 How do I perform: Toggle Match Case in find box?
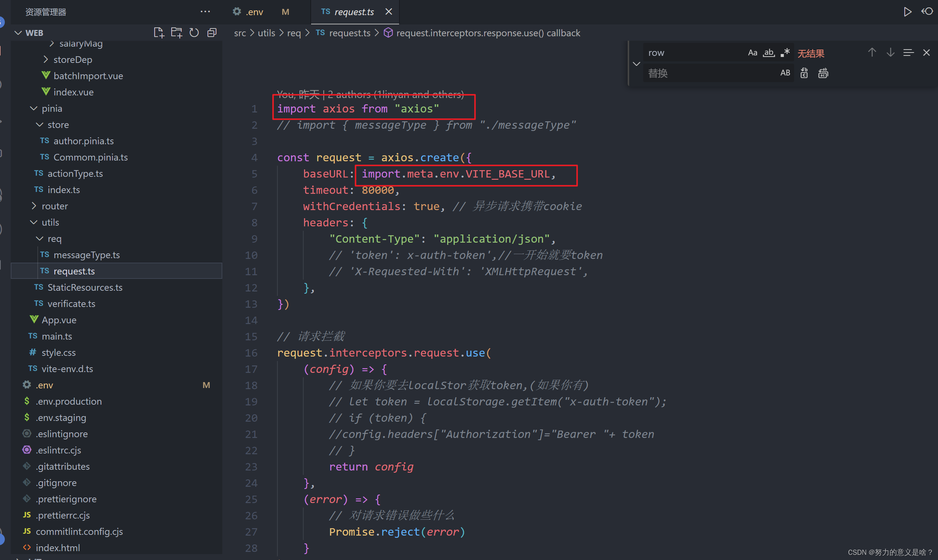(752, 53)
